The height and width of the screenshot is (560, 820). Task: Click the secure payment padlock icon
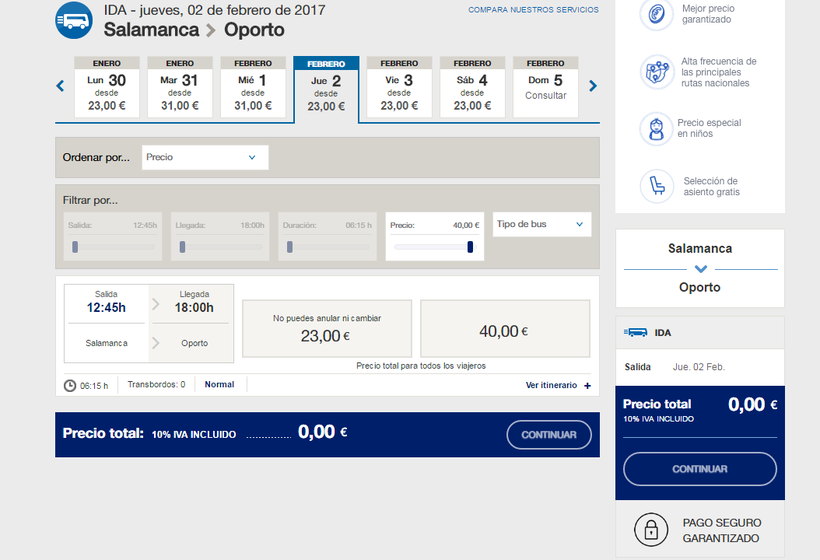pos(651,531)
